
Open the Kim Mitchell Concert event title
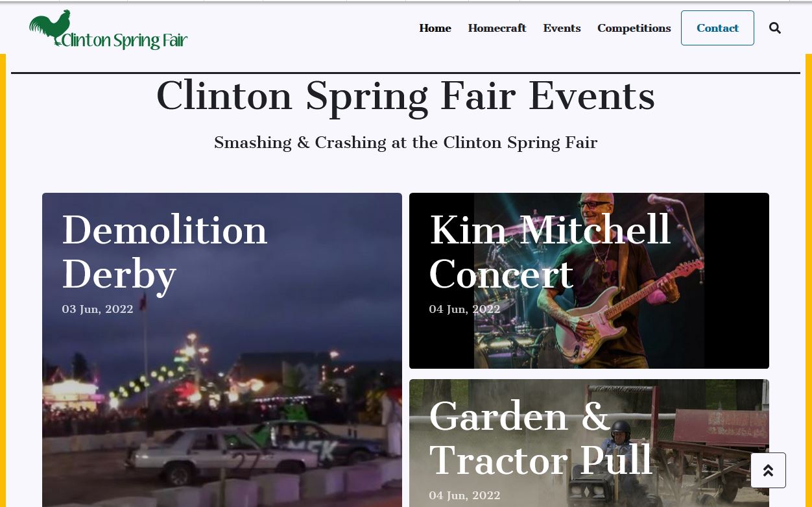tap(549, 251)
